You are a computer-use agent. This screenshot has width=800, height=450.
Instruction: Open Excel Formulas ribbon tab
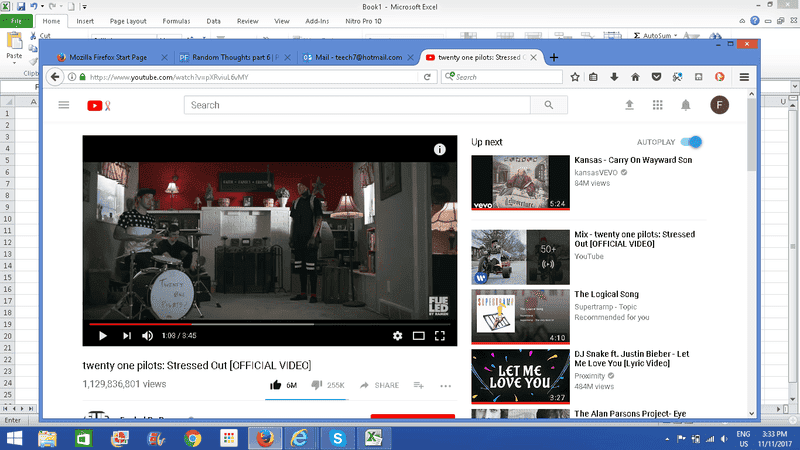pyautogui.click(x=177, y=21)
